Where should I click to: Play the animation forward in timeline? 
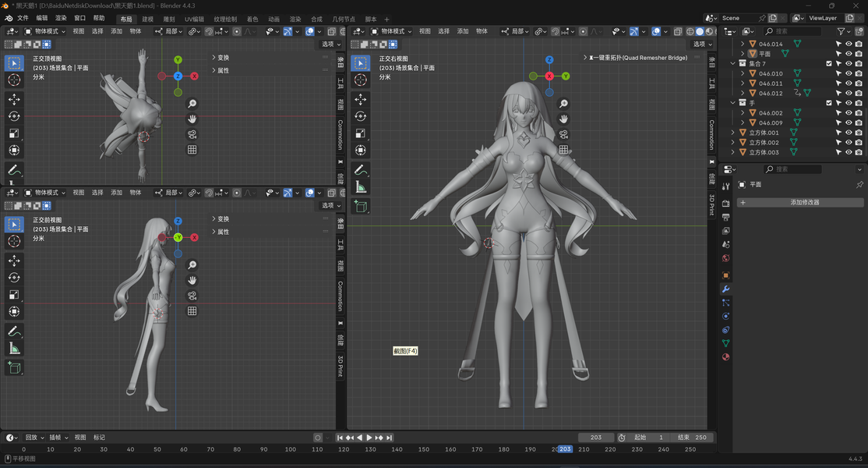coord(369,438)
